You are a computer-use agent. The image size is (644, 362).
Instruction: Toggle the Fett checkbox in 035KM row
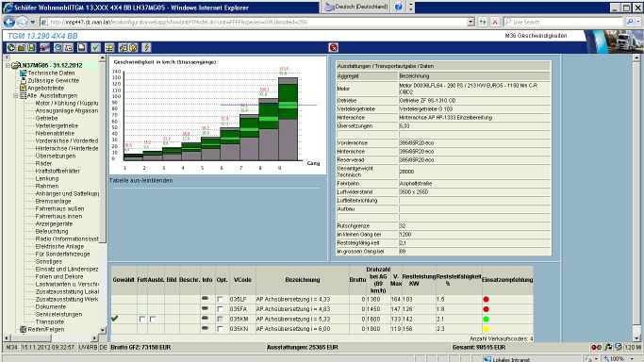142,319
